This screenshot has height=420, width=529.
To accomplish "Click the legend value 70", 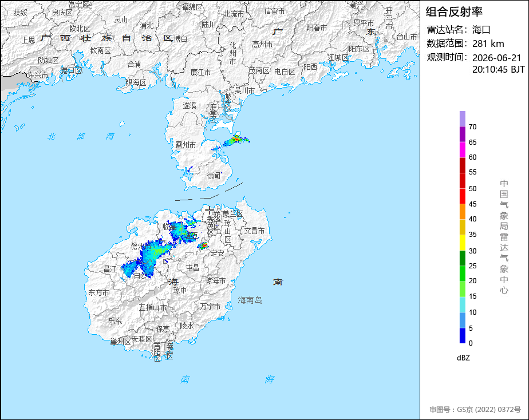I will click(473, 126).
